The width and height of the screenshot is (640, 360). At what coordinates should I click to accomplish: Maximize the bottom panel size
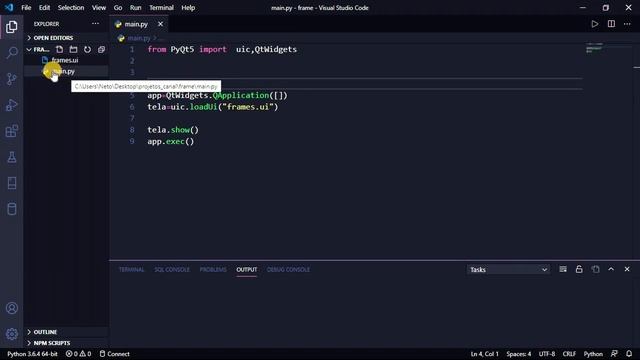[611, 269]
